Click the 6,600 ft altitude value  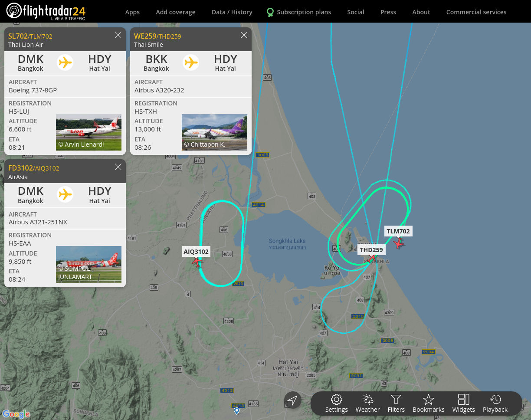[20, 129]
